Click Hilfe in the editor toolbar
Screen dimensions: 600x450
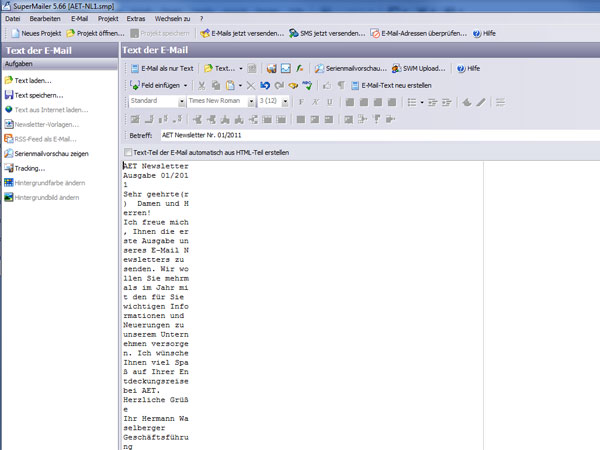pyautogui.click(x=468, y=68)
